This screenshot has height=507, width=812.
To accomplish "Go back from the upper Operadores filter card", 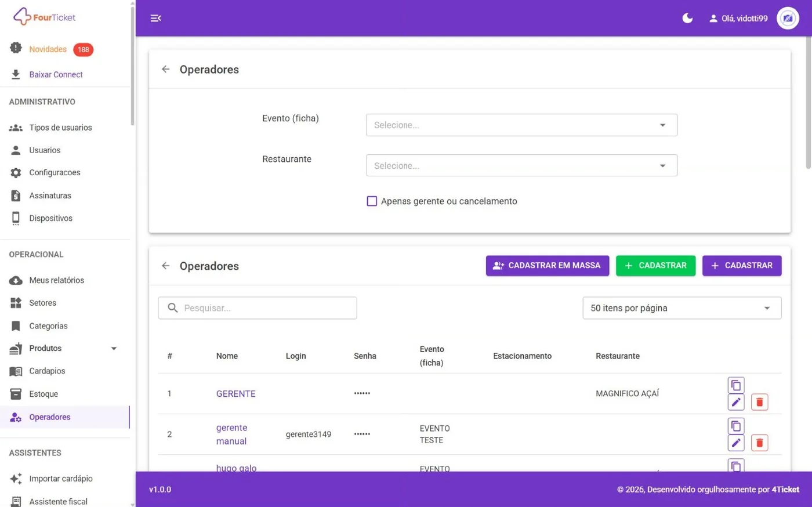I will tap(166, 69).
